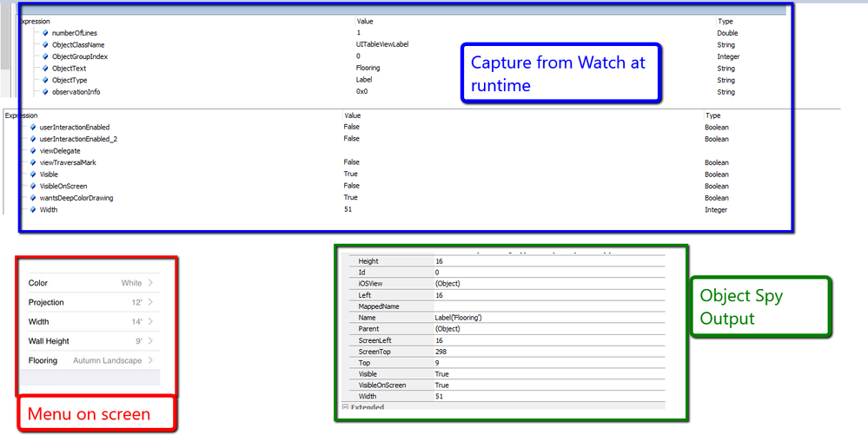This screenshot has width=868, height=441.
Task: Open the Projection setting chevron
Action: tap(150, 302)
